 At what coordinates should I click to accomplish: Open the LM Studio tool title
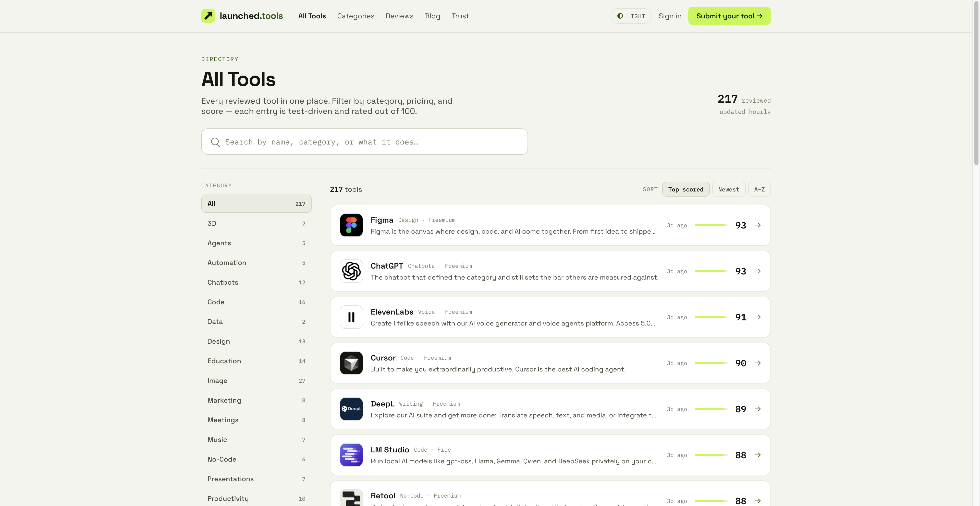[389, 450]
